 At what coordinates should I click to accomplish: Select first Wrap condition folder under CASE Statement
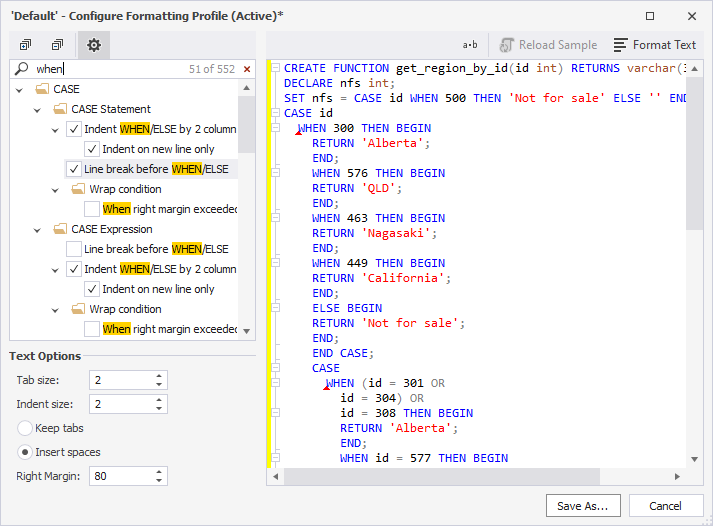(116, 189)
